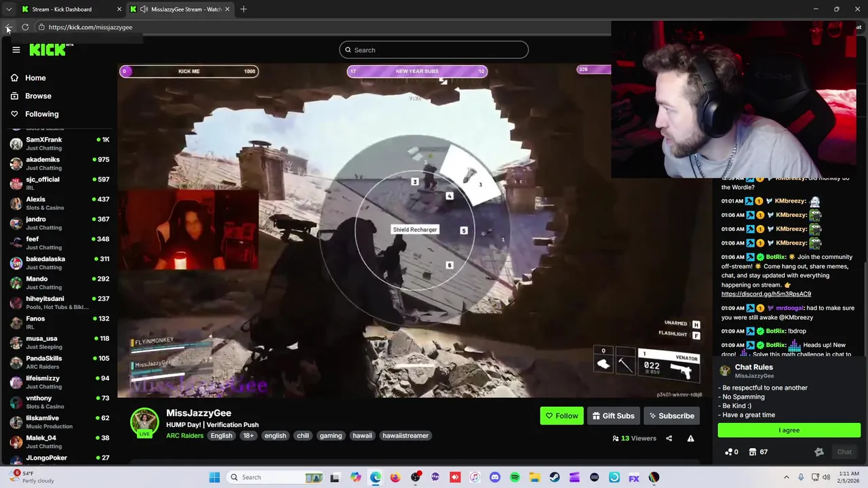868x488 pixels.
Task: Open akademiks channel in sidebar
Action: tap(60, 163)
